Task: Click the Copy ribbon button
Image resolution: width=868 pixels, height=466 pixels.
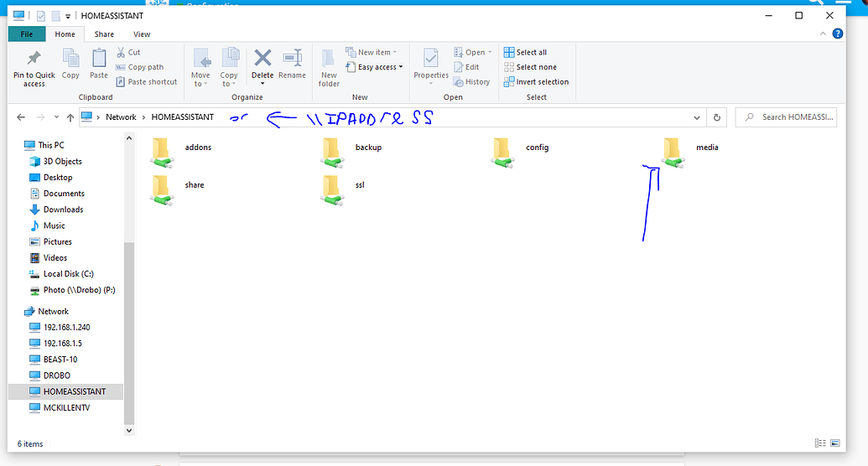Action: [70, 65]
